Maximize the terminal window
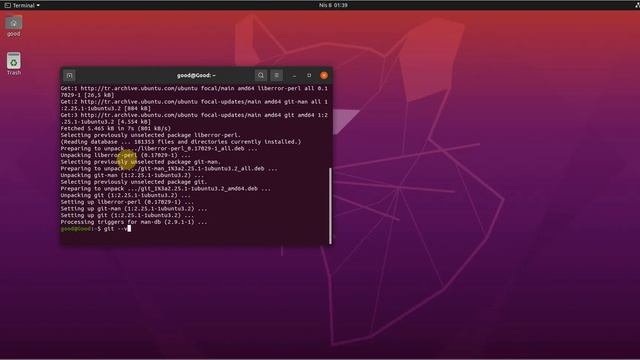The height and width of the screenshot is (360, 640). (x=309, y=76)
